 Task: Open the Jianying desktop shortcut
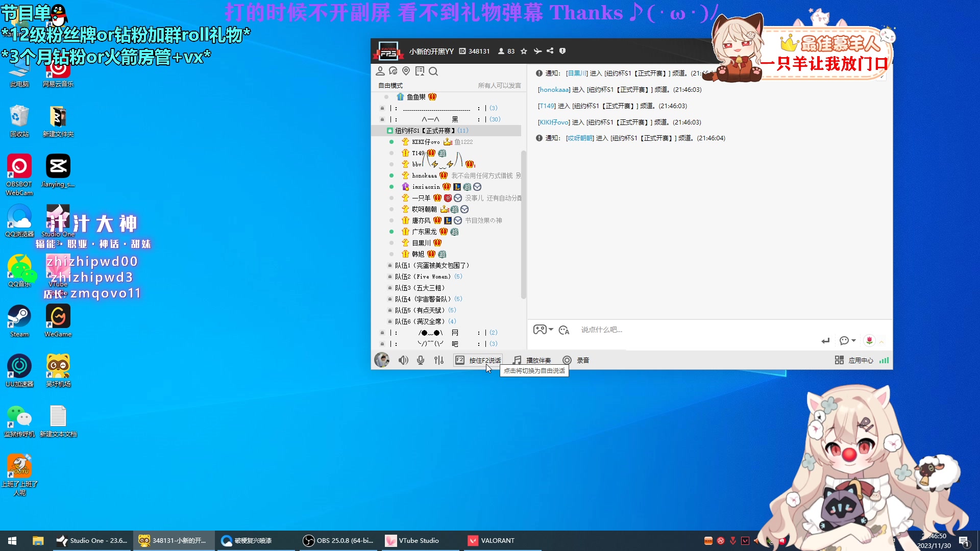[58, 171]
